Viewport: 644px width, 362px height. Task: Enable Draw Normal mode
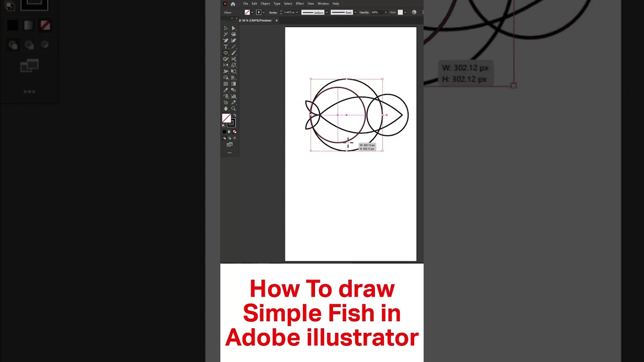click(x=224, y=138)
